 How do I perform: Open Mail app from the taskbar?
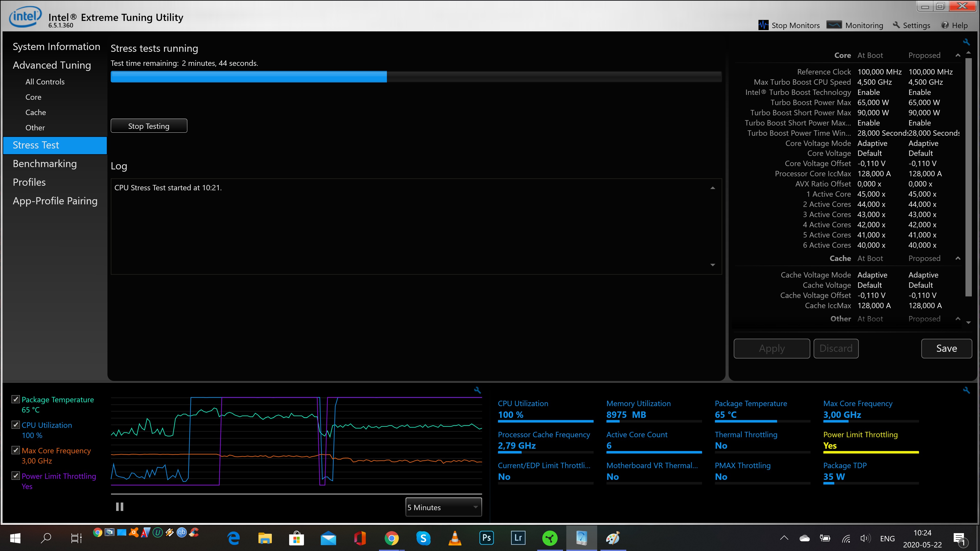click(x=328, y=539)
